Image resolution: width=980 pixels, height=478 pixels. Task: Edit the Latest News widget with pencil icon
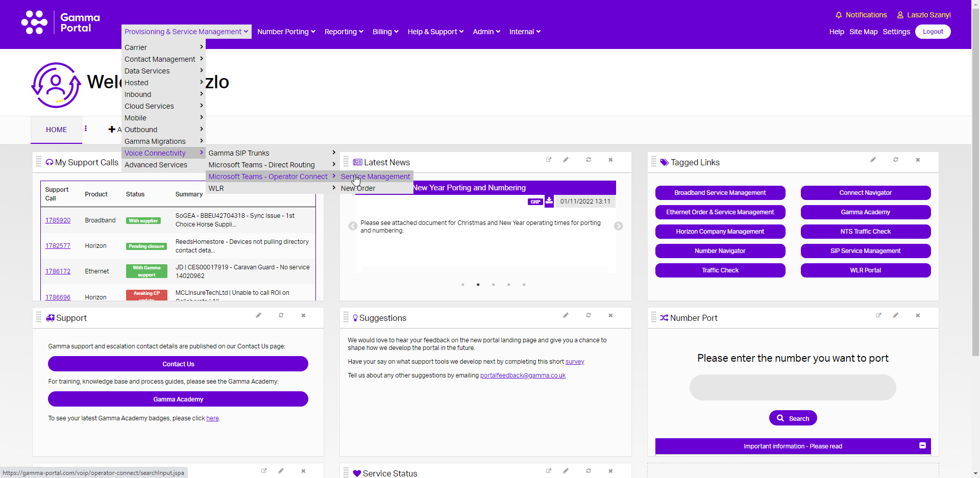(x=566, y=160)
